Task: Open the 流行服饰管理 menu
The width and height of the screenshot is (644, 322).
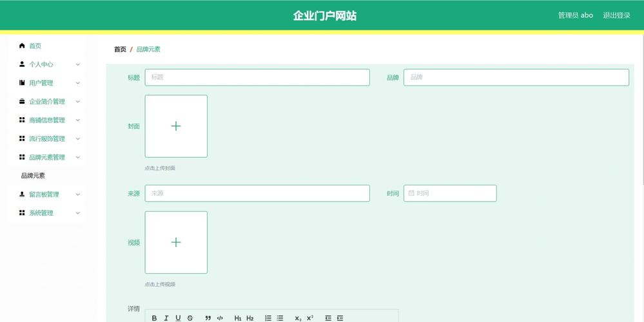Action: tap(47, 138)
